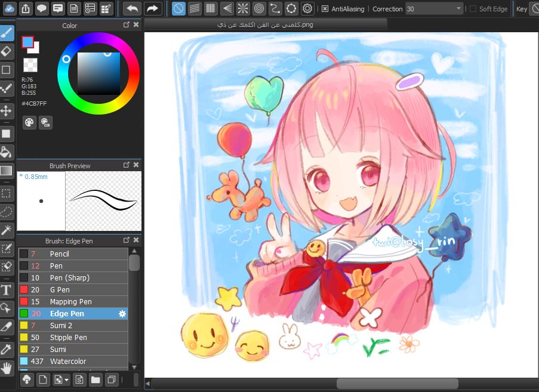This screenshot has height=392, width=539.
Task: Click the brush list scroll up arrow
Action: coord(134,251)
